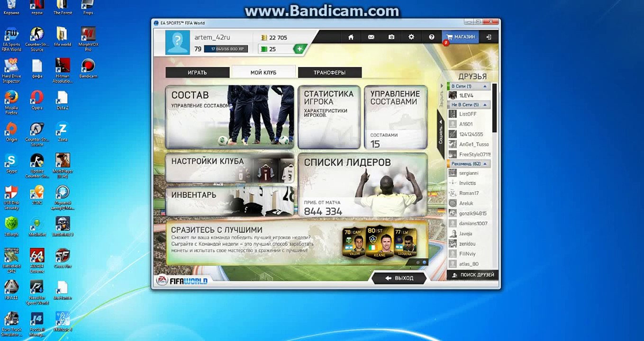
Task: Open EA Sports FIFA World desktop icon
Action: (x=11, y=39)
